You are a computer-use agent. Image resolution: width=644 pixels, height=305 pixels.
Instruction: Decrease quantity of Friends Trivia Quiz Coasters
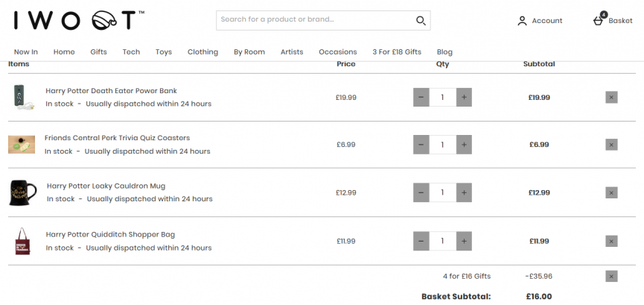click(x=421, y=145)
